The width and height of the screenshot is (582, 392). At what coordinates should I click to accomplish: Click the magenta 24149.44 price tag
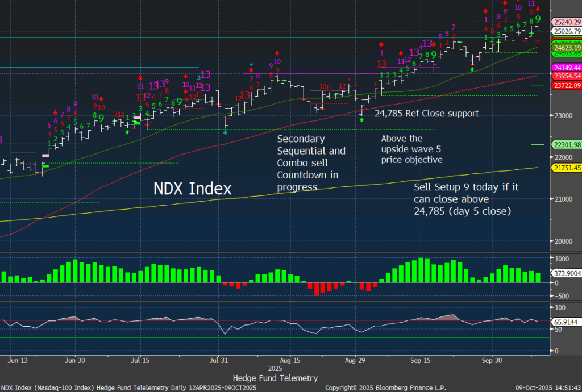coord(566,68)
